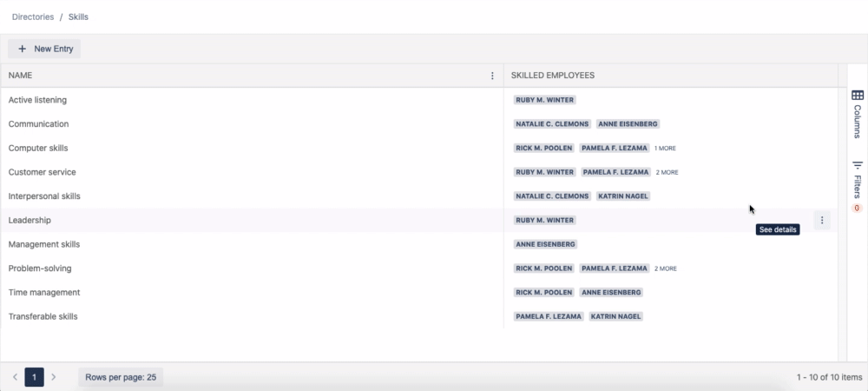Click the plus icon in New Entry
The height and width of the screenshot is (391, 868).
click(x=22, y=50)
